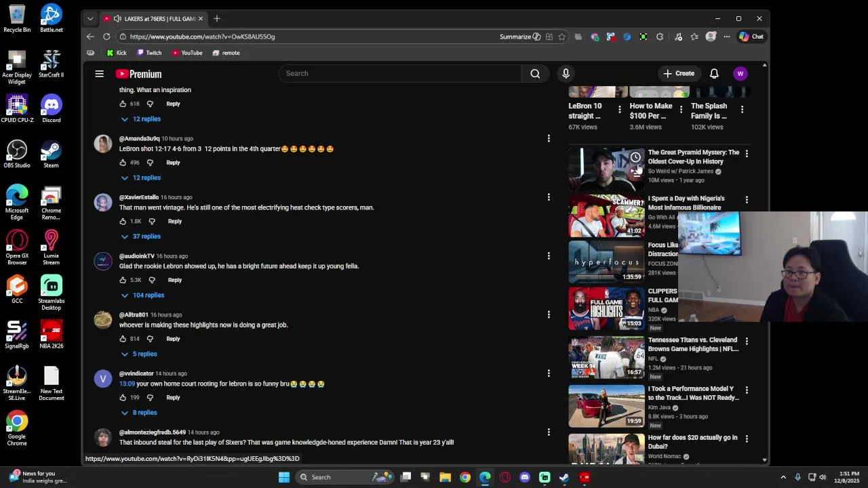
Task: Expand 37 replies under XavierEstallo comment
Action: (140, 237)
